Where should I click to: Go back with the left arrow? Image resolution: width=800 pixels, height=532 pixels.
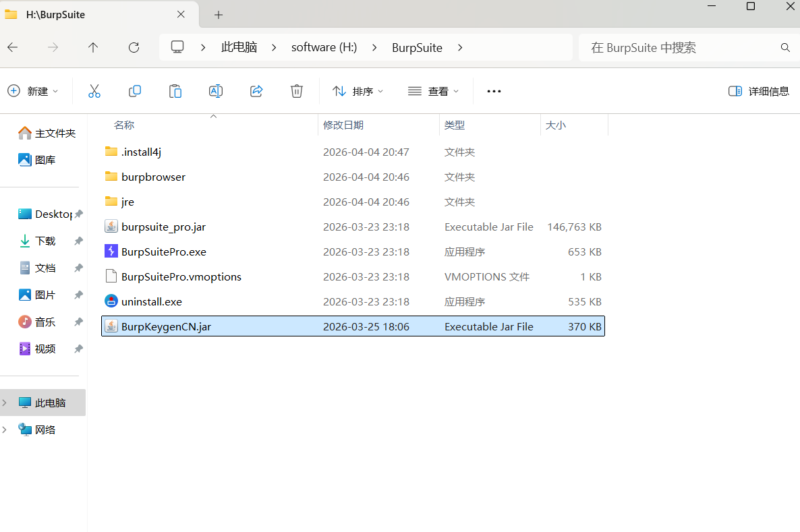coord(13,47)
